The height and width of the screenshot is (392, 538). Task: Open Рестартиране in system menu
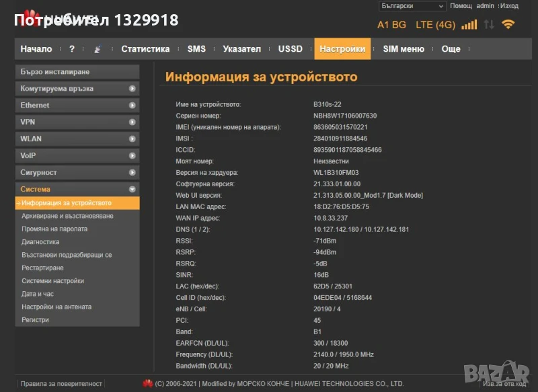pyautogui.click(x=44, y=268)
